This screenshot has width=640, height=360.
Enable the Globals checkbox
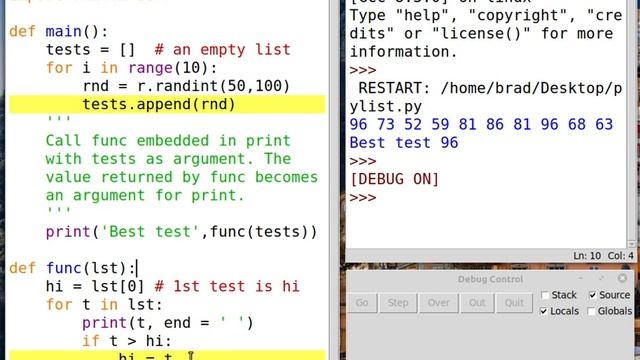[591, 311]
